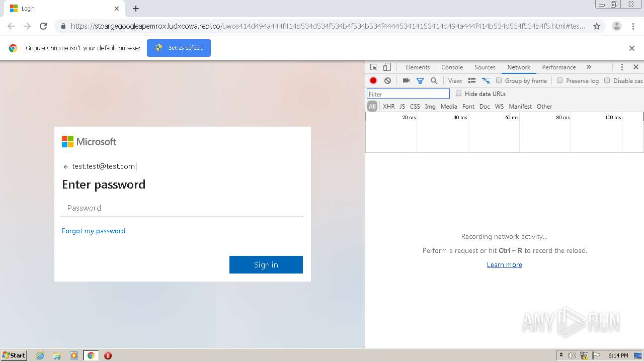Check Hide data URLs option
644x362 pixels.
point(458,94)
